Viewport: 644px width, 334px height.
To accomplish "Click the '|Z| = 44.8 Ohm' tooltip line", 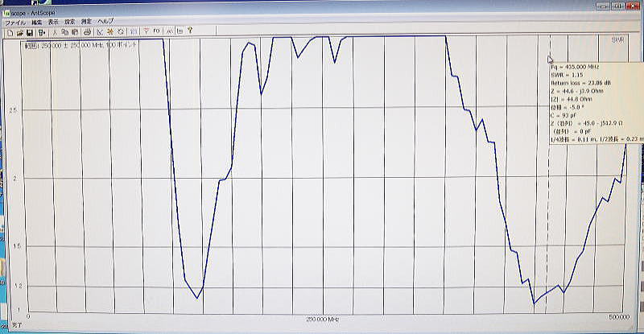I will pyautogui.click(x=572, y=99).
